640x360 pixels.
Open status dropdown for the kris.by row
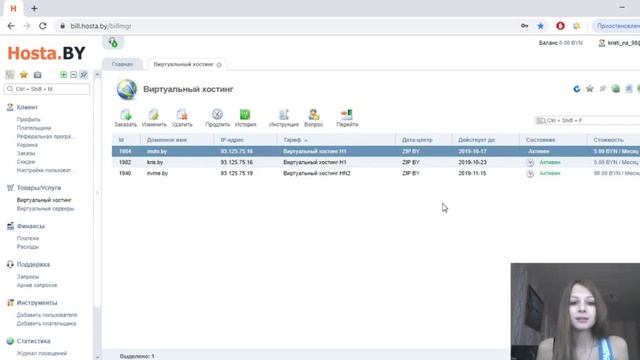point(530,162)
